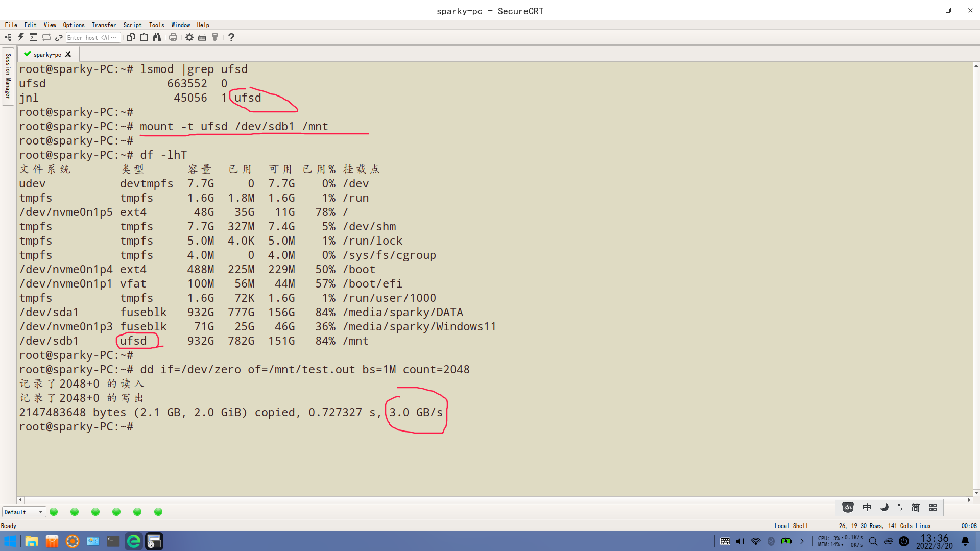
Task: Click the Quick Connect lightning icon
Action: pyautogui.click(x=21, y=37)
